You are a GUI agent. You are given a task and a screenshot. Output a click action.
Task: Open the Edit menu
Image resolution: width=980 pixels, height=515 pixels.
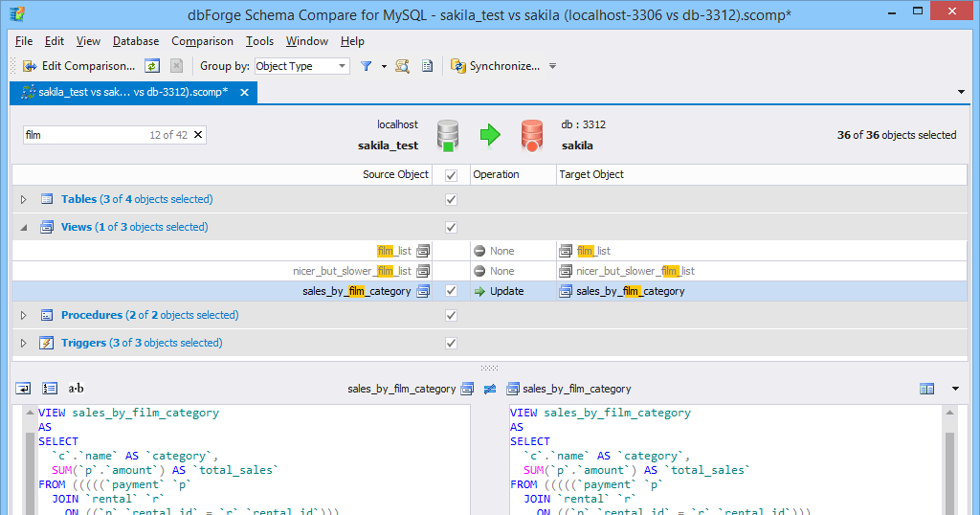[x=55, y=41]
